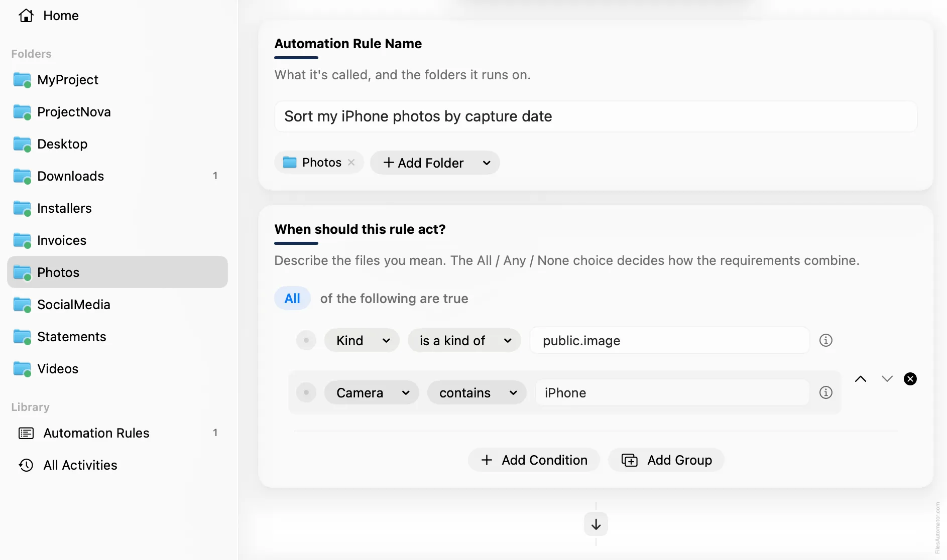947x560 pixels.
Task: Open the Downloads folder
Action: tap(117, 176)
